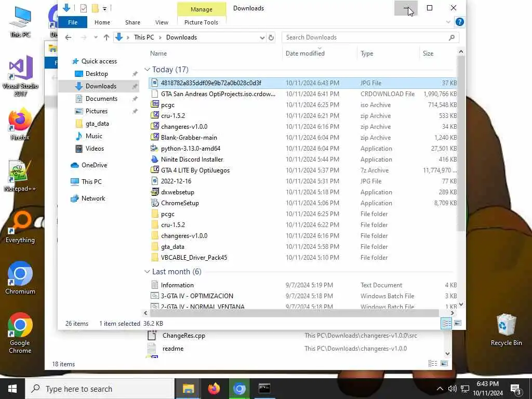Sort by the Name column header
The width and height of the screenshot is (532, 399).
coord(158,54)
